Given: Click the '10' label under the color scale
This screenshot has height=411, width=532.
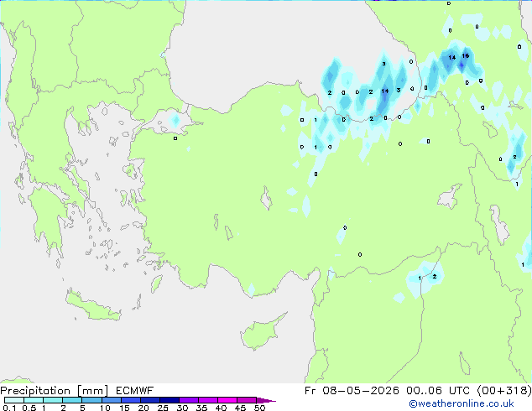Looking at the screenshot, I should (105, 408).
